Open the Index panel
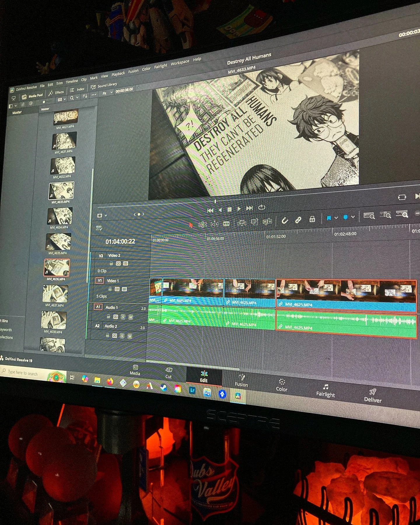420x525 pixels. (77, 89)
